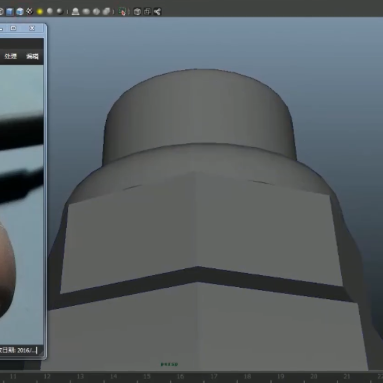Close the image viewer window

pyautogui.click(x=32, y=28)
